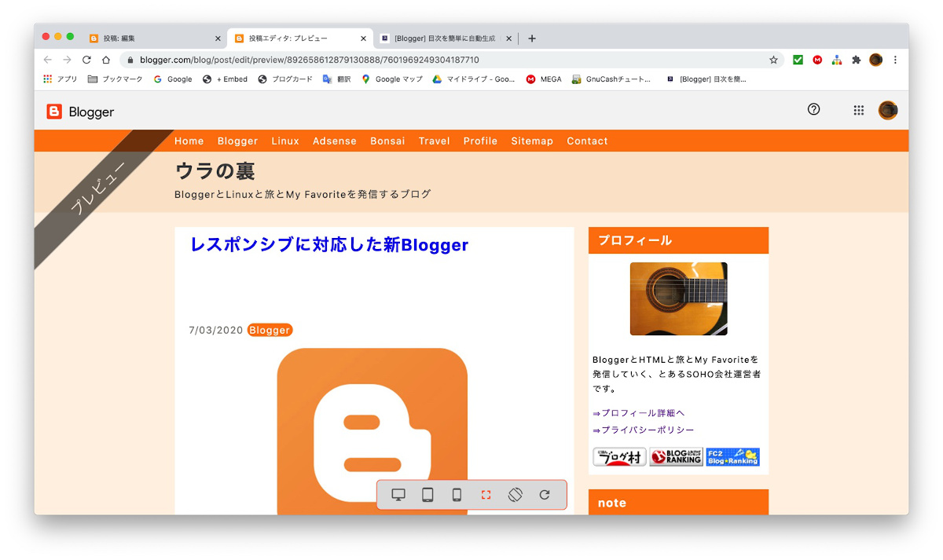Switch preview to tablet view icon
This screenshot has width=943, height=560.
pos(427,495)
